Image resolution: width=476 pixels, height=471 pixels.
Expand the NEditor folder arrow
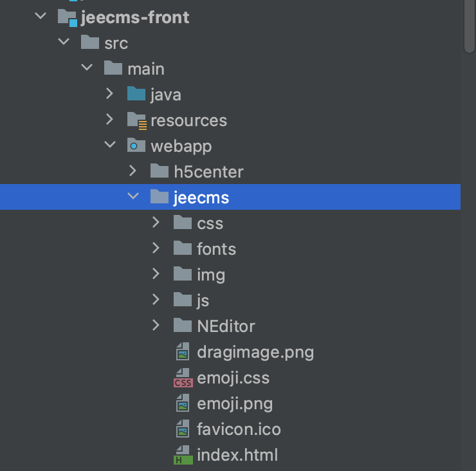tap(156, 326)
